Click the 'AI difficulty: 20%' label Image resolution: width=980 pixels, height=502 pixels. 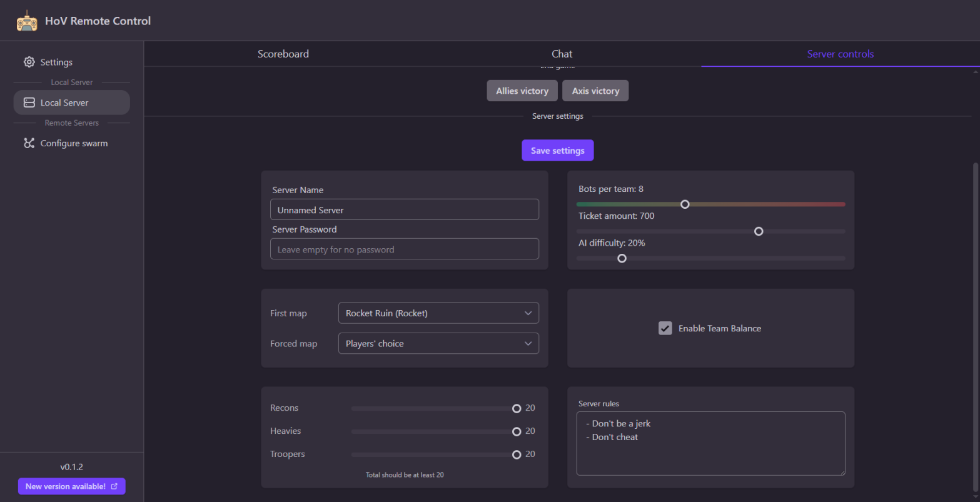612,243
